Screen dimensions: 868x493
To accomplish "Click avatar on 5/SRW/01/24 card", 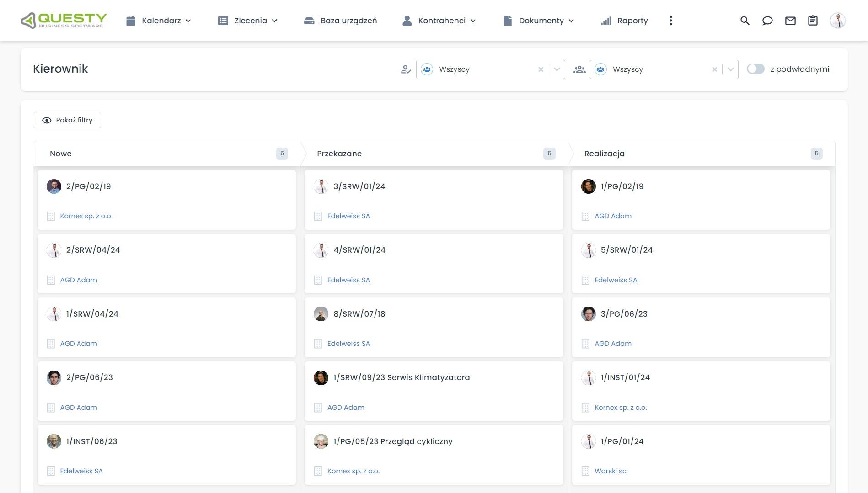I will (x=589, y=250).
